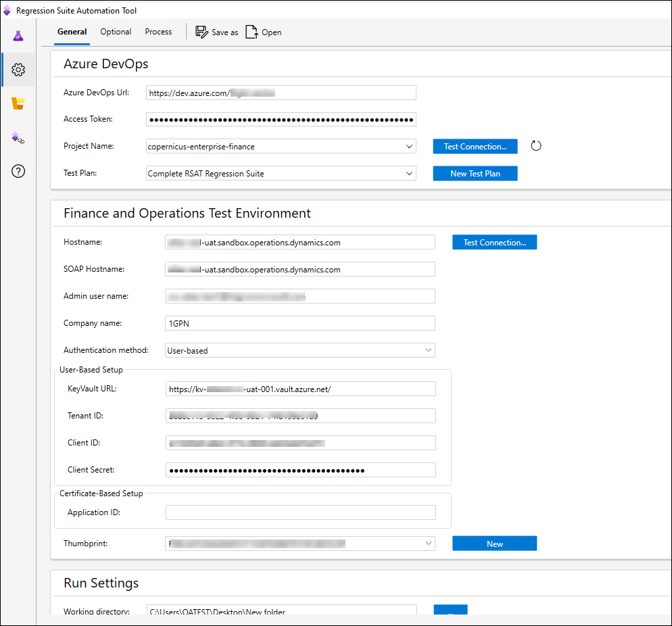Viewport: 672px width, 626px height.
Task: Open the orange folder icon in sidebar
Action: coord(18,103)
